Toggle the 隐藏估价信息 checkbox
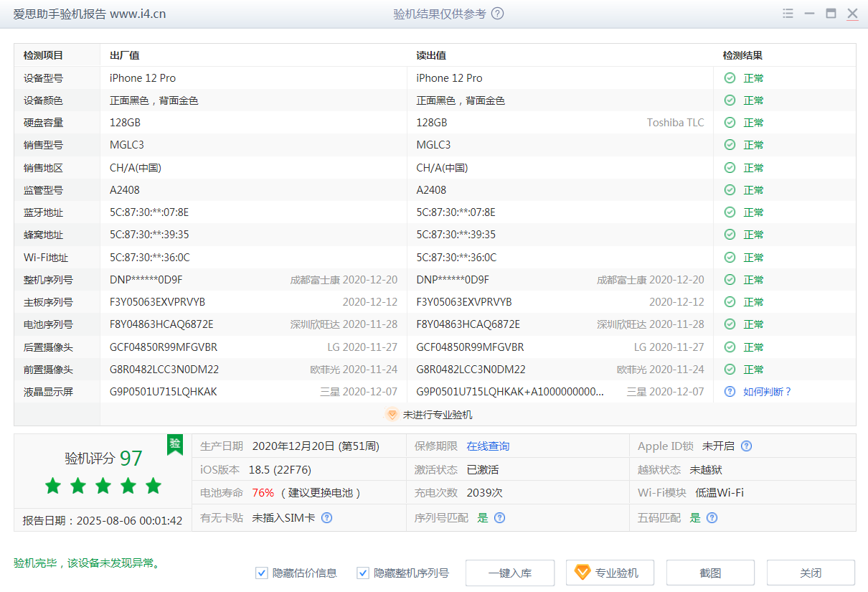The image size is (868, 592). (x=262, y=573)
